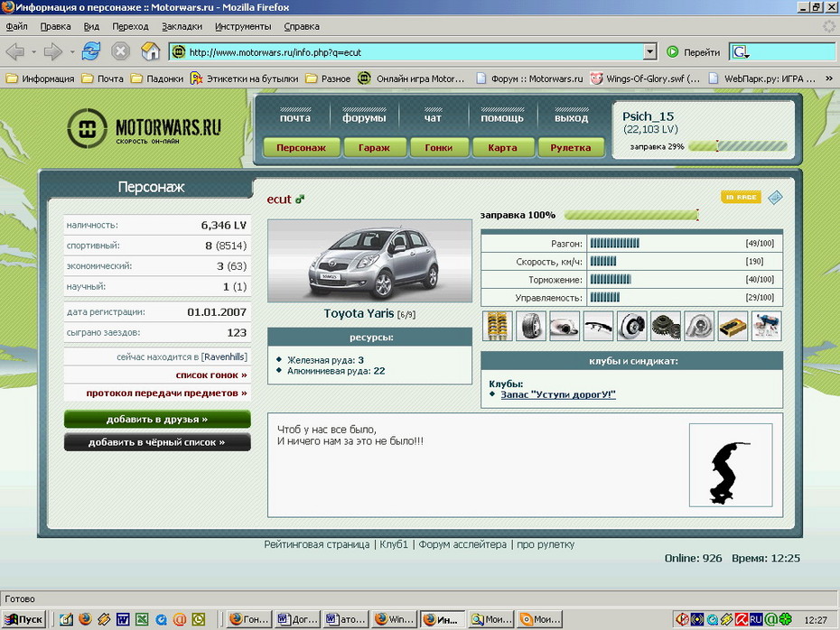Launch Excel from the quick launch bar
The width and height of the screenshot is (840, 630).
142,619
